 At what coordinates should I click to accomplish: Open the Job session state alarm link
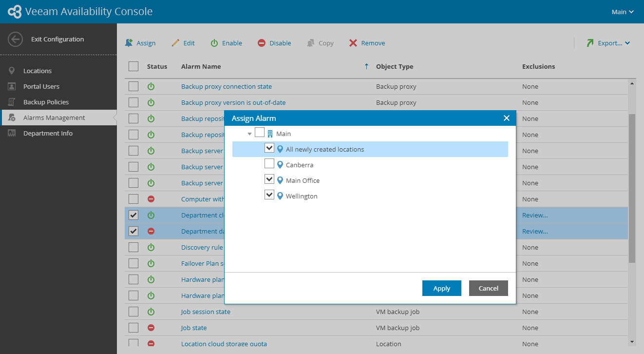[206, 312]
